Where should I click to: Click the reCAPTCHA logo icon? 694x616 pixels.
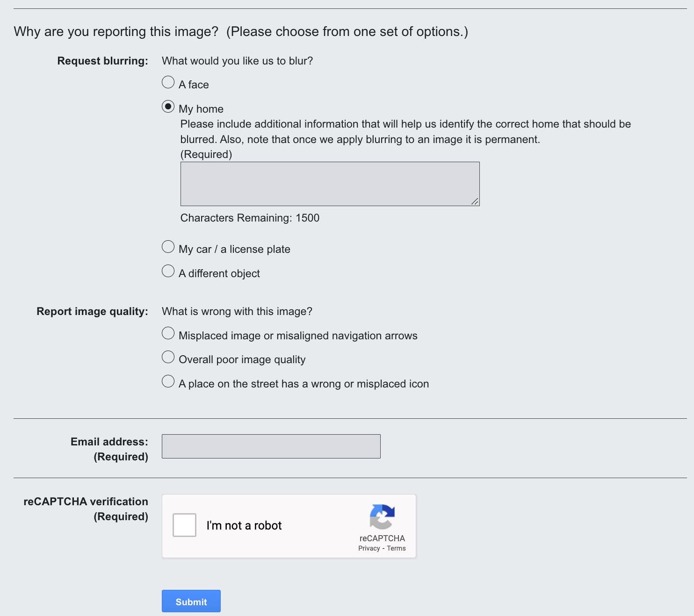click(382, 516)
